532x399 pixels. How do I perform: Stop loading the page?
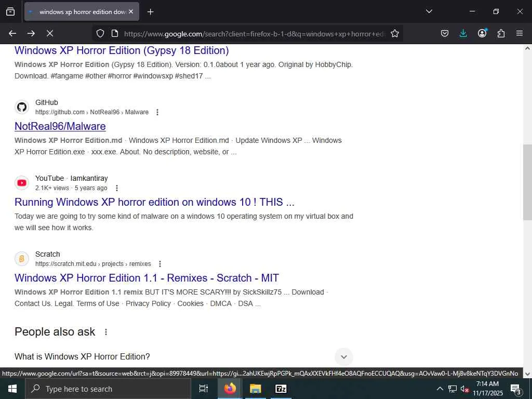pos(50,33)
